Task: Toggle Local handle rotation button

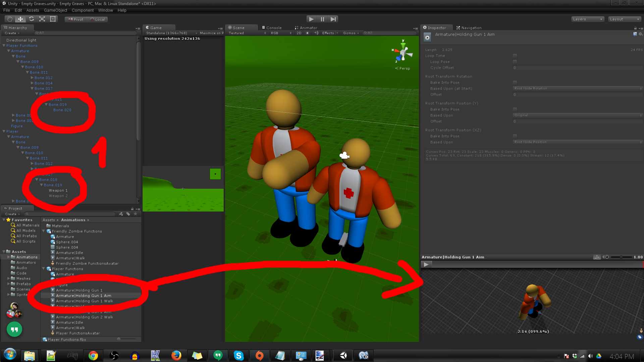Action: point(97,19)
